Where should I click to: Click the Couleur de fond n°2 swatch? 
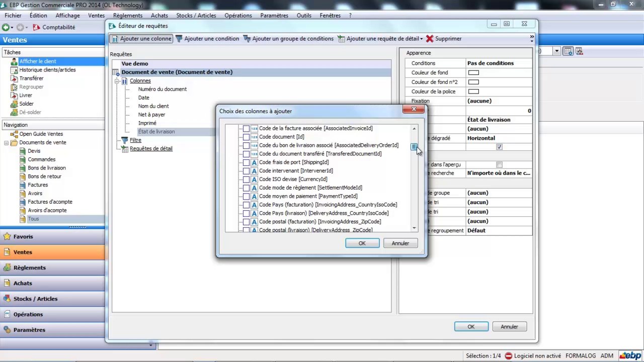click(473, 82)
